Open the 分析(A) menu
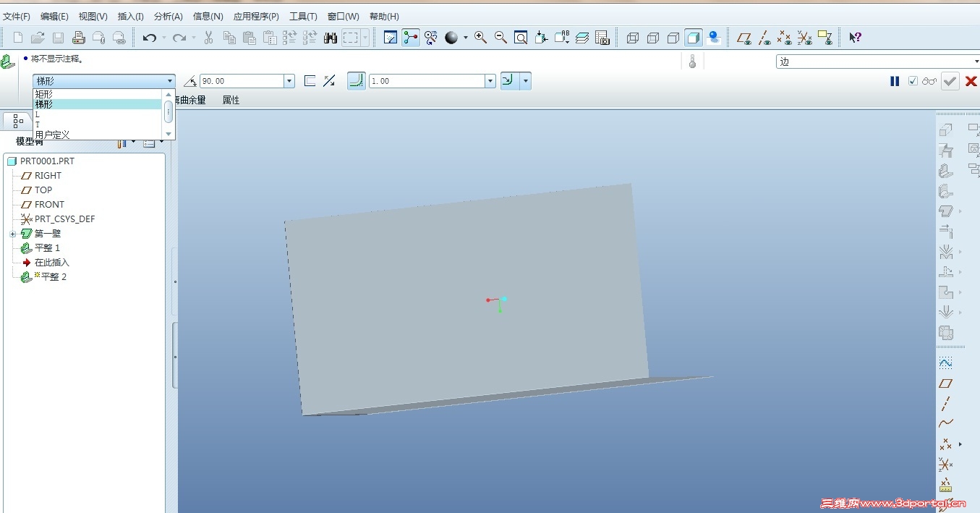This screenshot has width=980, height=513. pos(169,17)
